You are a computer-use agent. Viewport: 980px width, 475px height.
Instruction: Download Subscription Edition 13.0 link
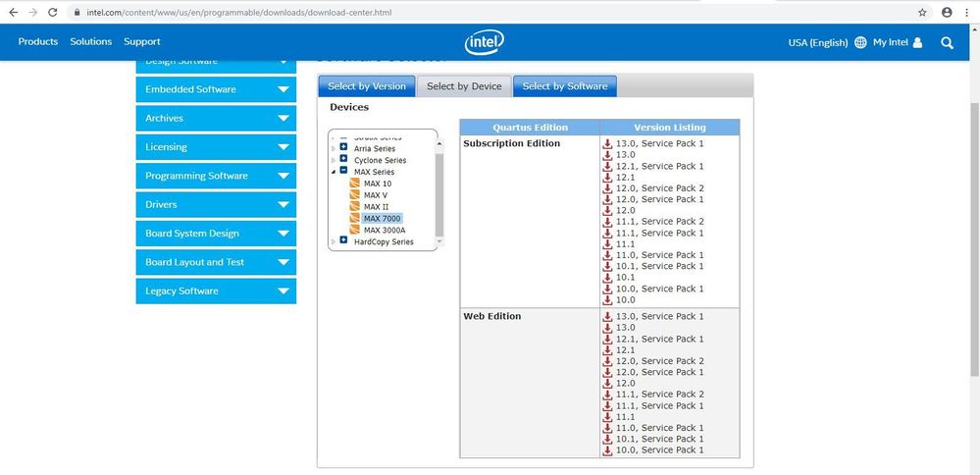pos(626,155)
